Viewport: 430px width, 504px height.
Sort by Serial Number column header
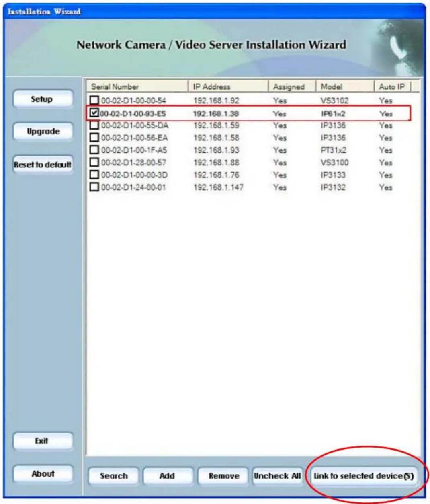(137, 86)
